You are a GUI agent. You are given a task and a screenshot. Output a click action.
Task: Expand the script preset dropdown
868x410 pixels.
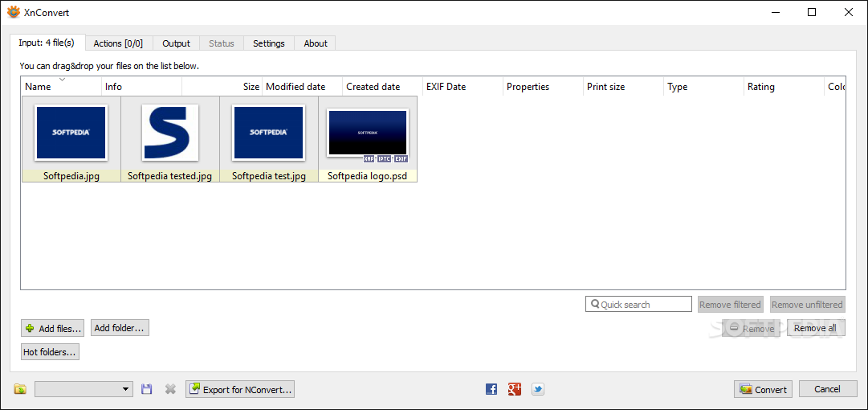[126, 389]
